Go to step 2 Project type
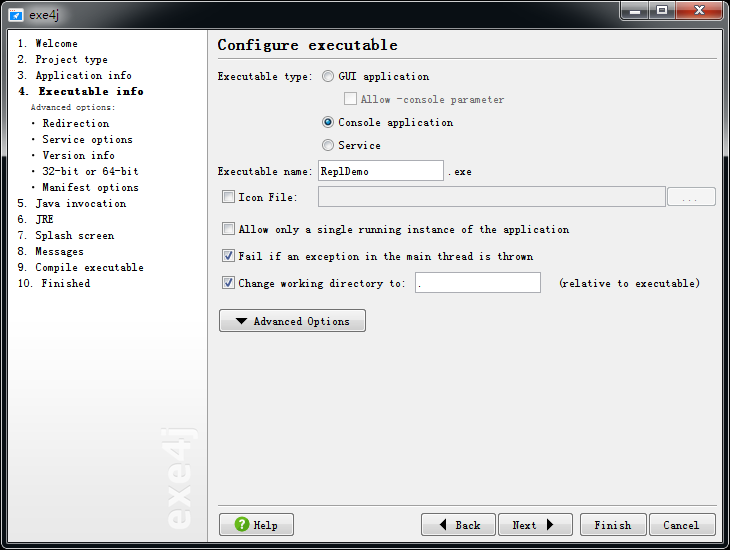The image size is (730, 550). tap(62, 60)
